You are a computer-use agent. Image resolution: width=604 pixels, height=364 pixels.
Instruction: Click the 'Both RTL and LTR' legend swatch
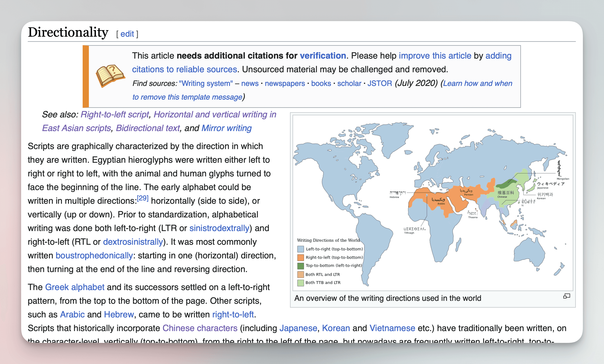[x=301, y=274]
